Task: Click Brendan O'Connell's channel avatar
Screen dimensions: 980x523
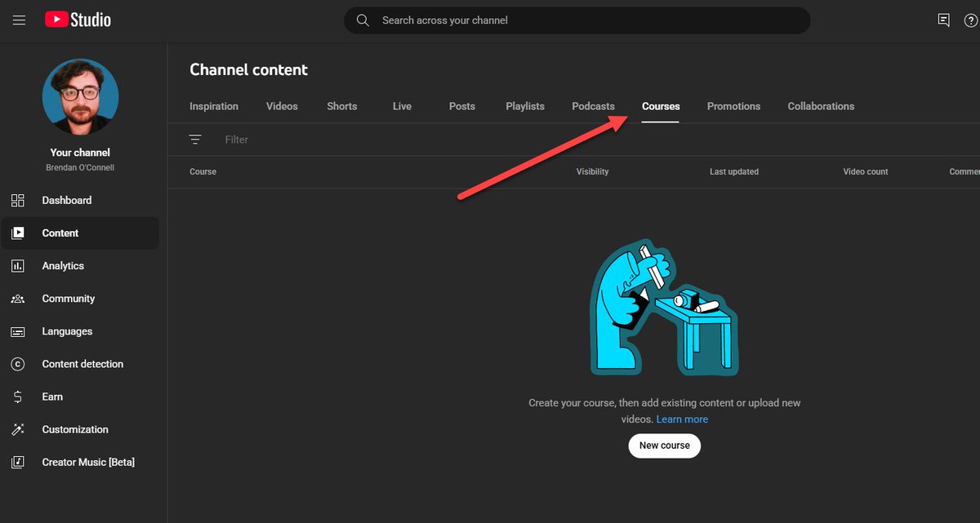Action: point(79,96)
